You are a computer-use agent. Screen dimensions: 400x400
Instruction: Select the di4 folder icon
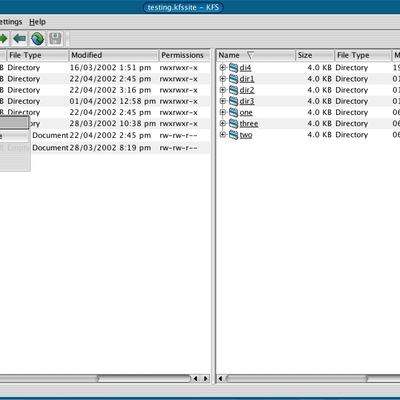[x=233, y=68]
